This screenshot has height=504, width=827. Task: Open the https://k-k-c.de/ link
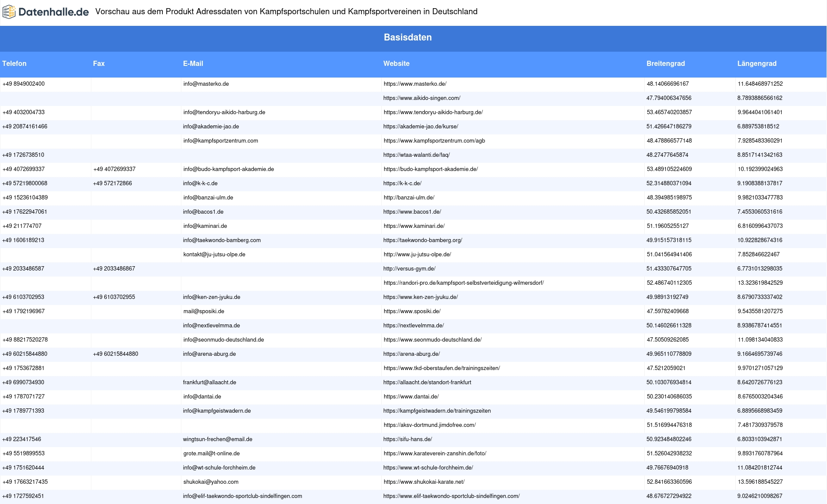(402, 184)
